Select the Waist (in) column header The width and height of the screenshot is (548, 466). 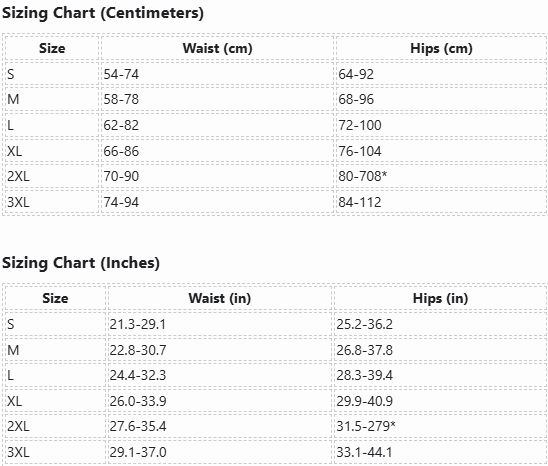pos(219,298)
